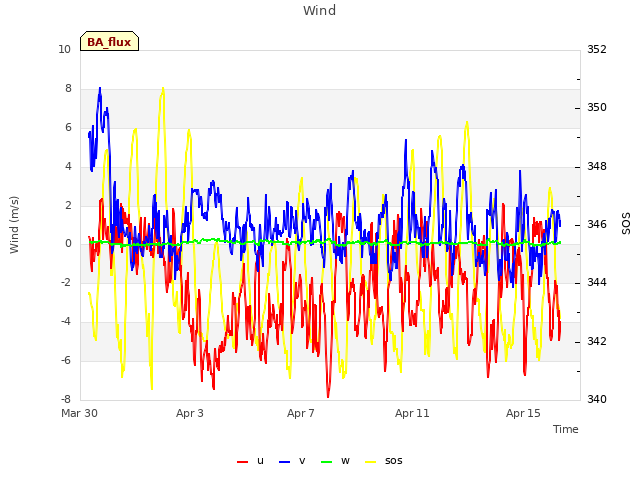Click the left axis value '-6'

click(x=66, y=360)
